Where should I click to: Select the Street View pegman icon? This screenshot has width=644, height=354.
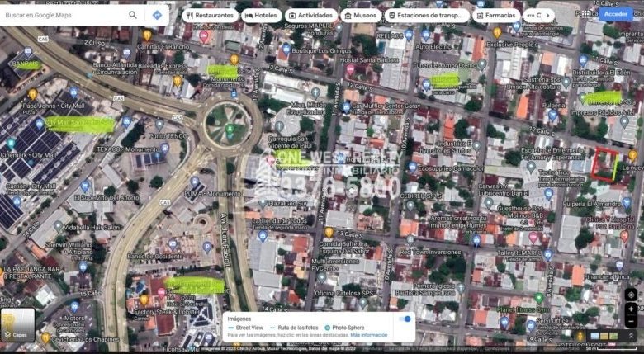(x=580, y=336)
